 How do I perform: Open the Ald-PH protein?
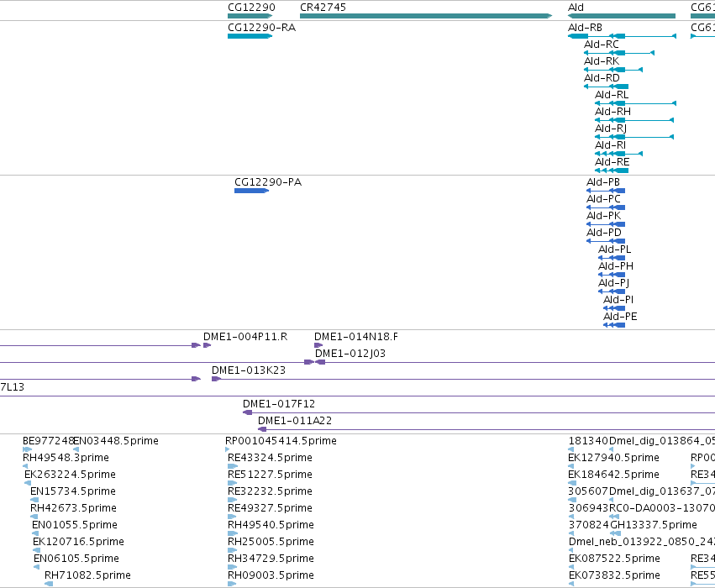(x=612, y=275)
